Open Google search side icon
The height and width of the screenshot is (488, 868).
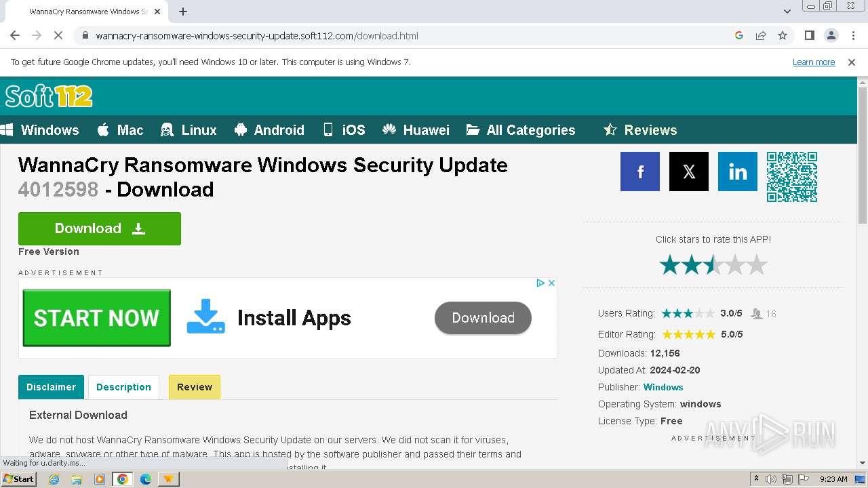coord(739,35)
